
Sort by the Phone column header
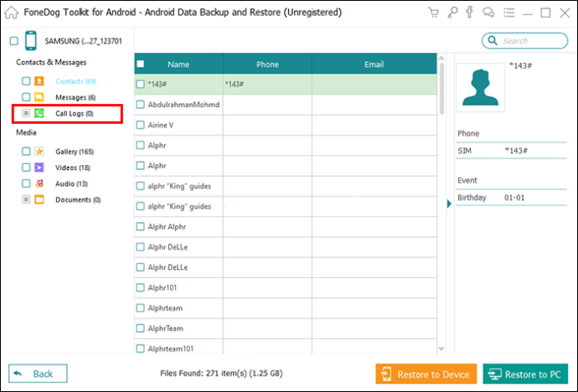point(267,64)
